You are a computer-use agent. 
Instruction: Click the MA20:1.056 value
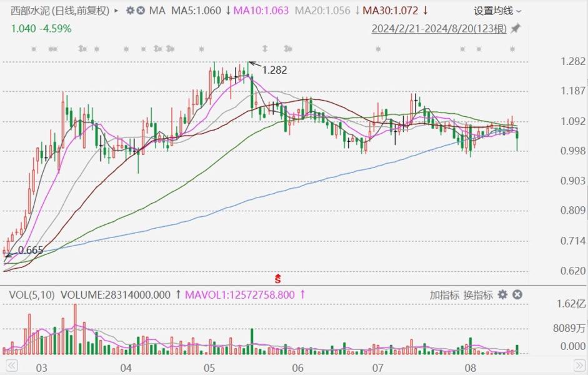click(322, 11)
